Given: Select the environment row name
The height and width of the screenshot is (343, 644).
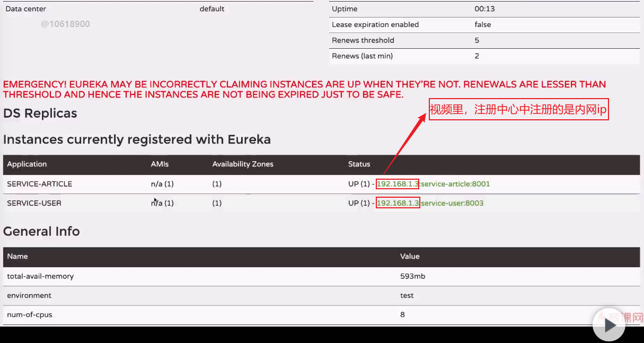Looking at the screenshot, I should [x=29, y=295].
